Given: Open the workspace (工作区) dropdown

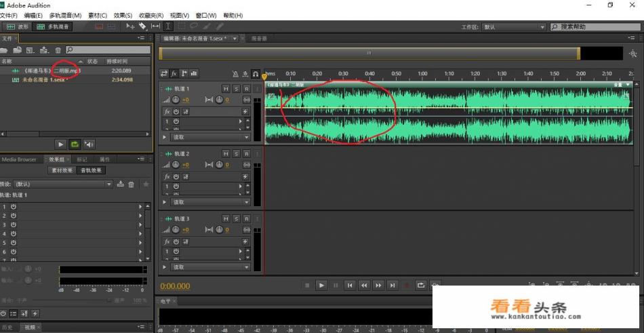Looking at the screenshot, I should pyautogui.click(x=513, y=27).
